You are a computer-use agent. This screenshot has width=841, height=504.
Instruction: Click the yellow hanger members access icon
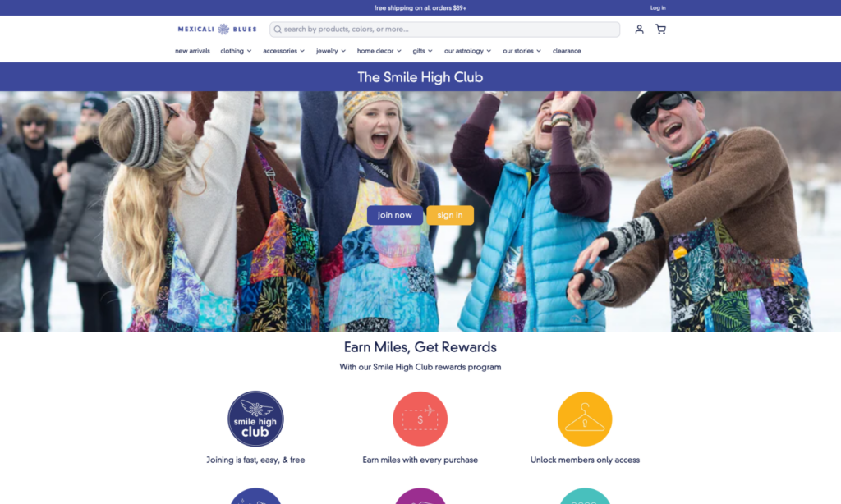pos(585,419)
